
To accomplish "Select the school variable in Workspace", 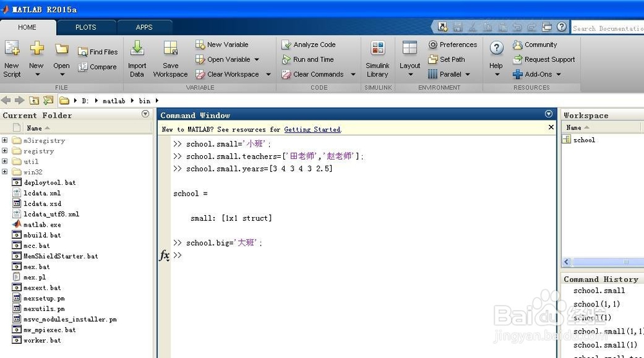I will [584, 140].
